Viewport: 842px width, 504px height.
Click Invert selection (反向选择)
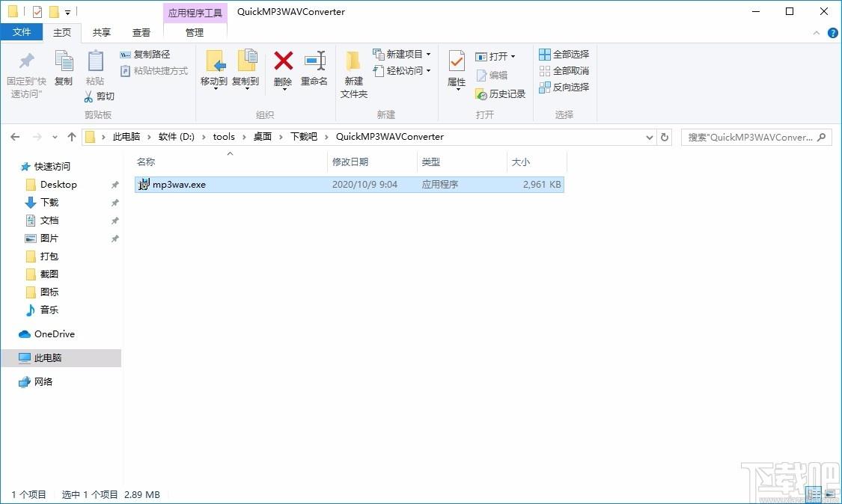(x=564, y=87)
